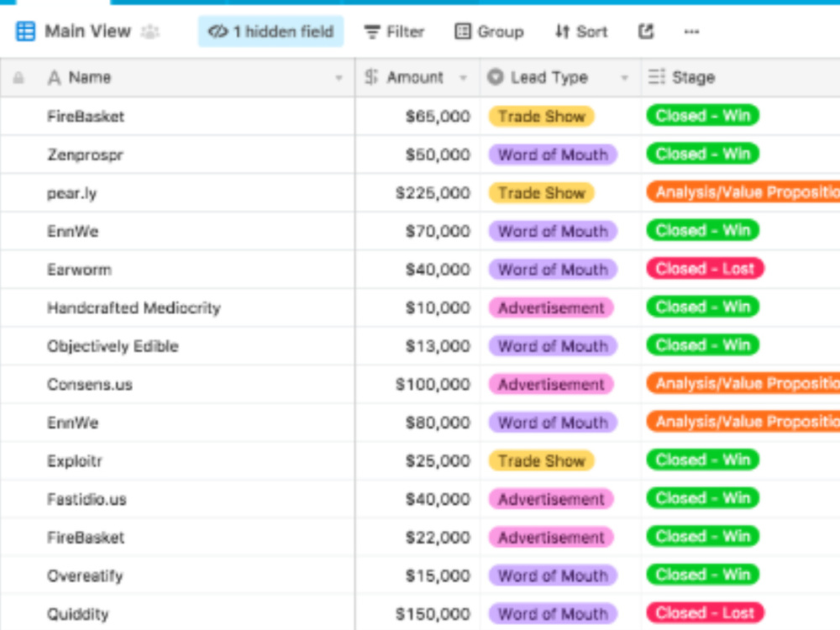
Task: Expand the Lead Type column dropdown arrow
Action: pos(624,78)
